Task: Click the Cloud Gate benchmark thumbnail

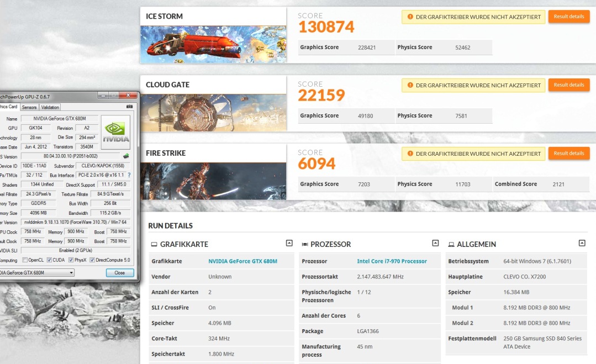Action: click(x=213, y=113)
